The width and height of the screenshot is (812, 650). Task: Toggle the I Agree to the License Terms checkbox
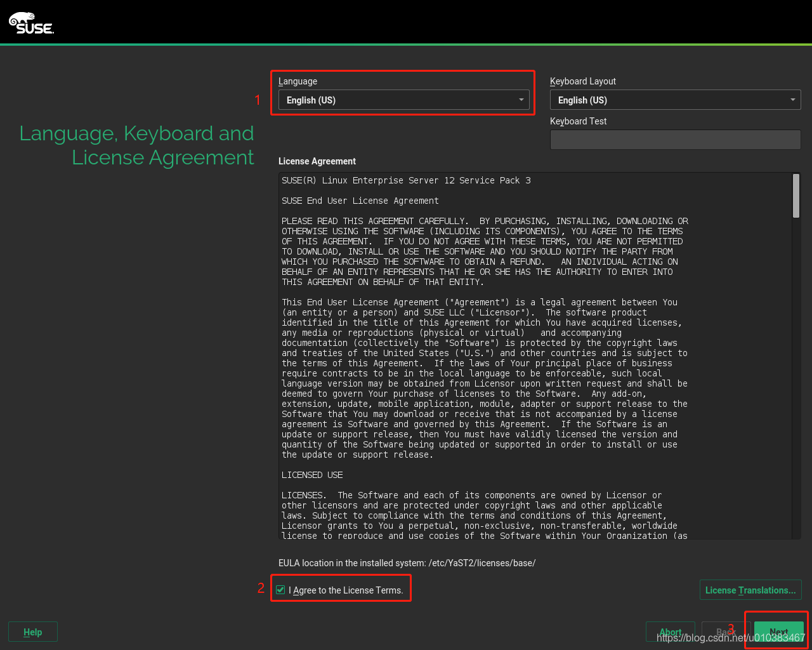pyautogui.click(x=280, y=590)
